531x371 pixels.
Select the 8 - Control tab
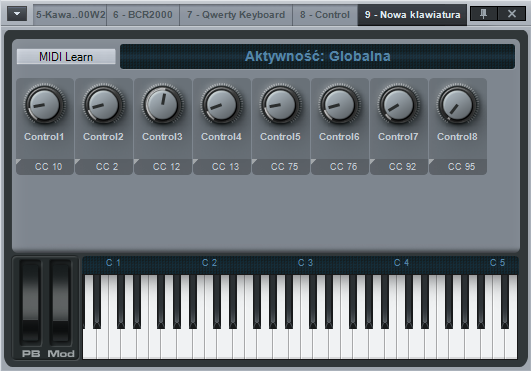(325, 15)
